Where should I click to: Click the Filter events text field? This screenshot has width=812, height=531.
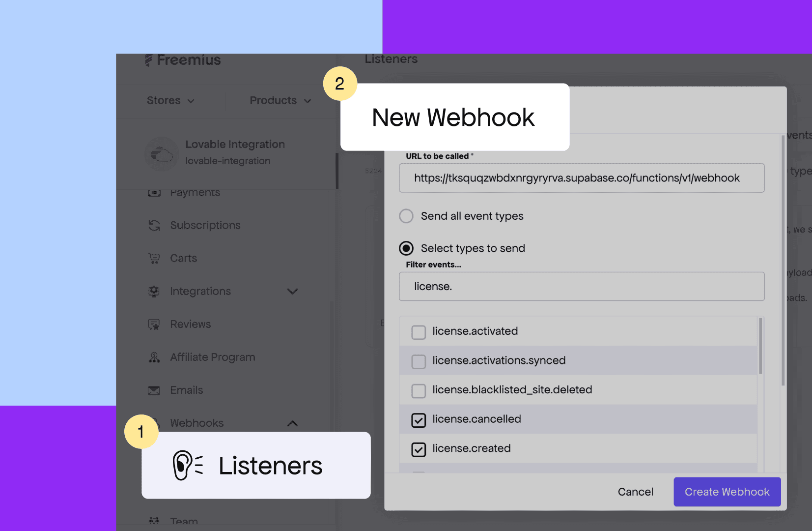click(x=581, y=287)
